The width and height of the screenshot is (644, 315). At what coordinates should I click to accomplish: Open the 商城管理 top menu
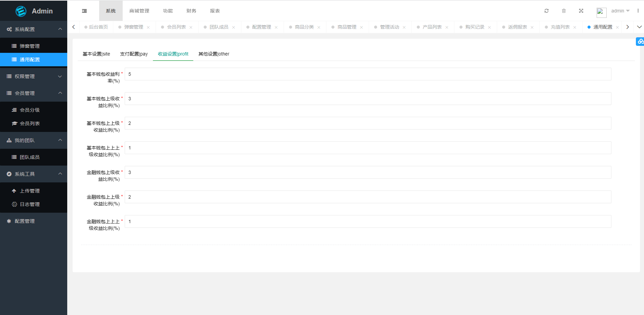[139, 11]
